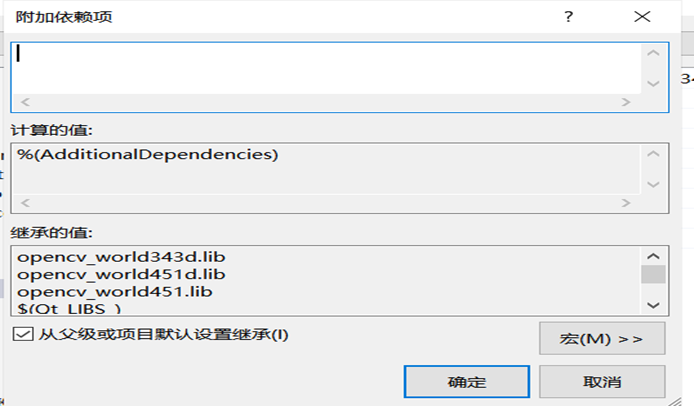
Task: Cancel using the 取消 button
Action: point(602,382)
